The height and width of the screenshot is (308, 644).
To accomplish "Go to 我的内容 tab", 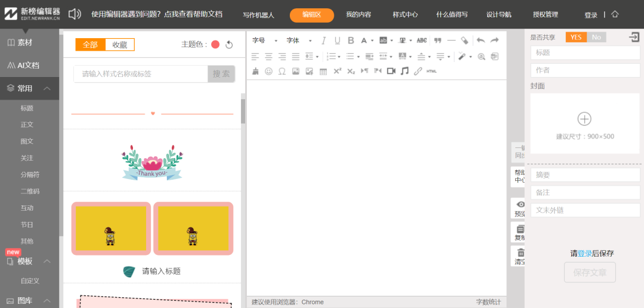I will point(358,15).
